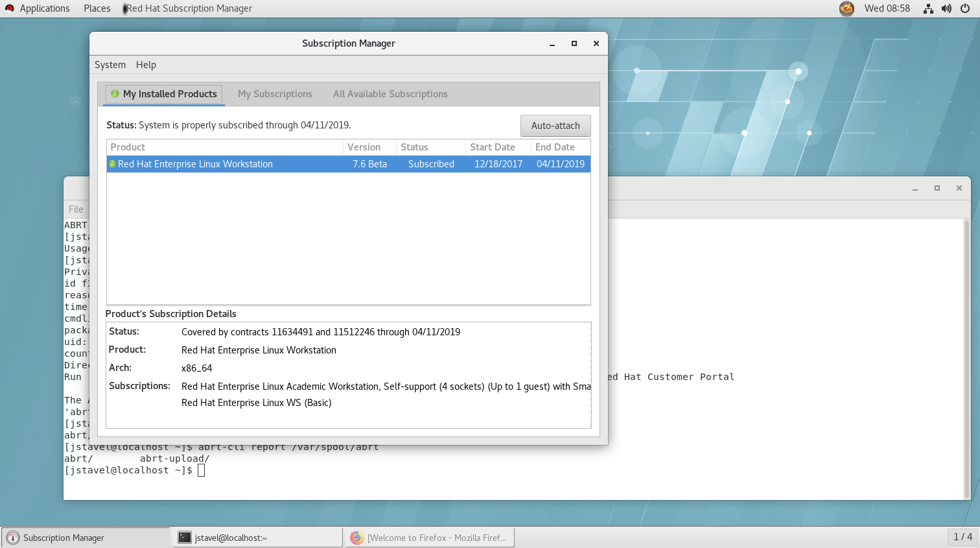Viewport: 980px width, 548px height.
Task: Click the Product's Subscription Details heading
Action: 171,314
